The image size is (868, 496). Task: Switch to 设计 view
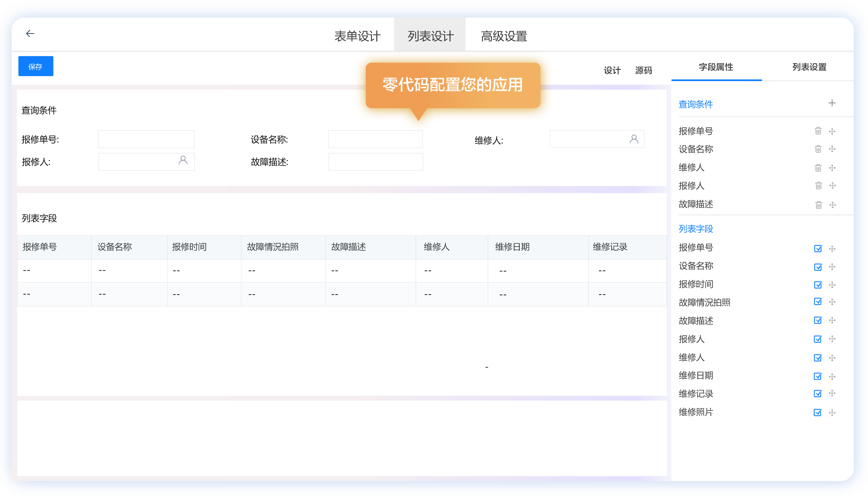[612, 71]
